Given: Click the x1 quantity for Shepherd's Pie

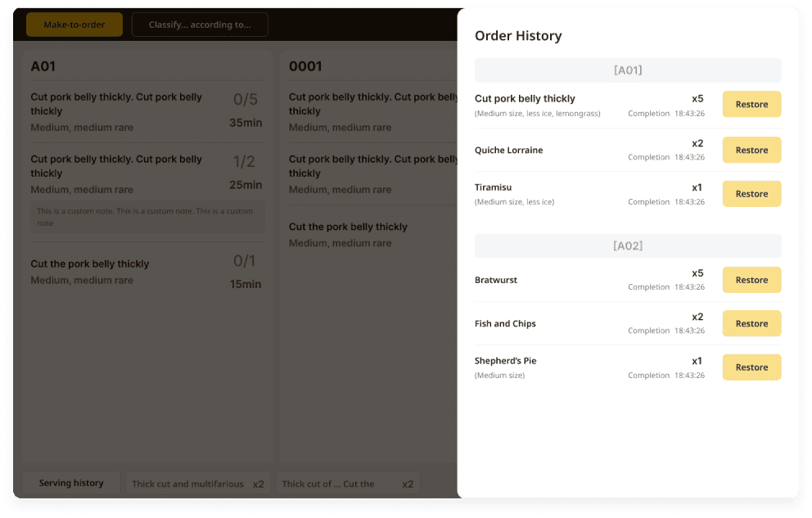Looking at the screenshot, I should (697, 361).
